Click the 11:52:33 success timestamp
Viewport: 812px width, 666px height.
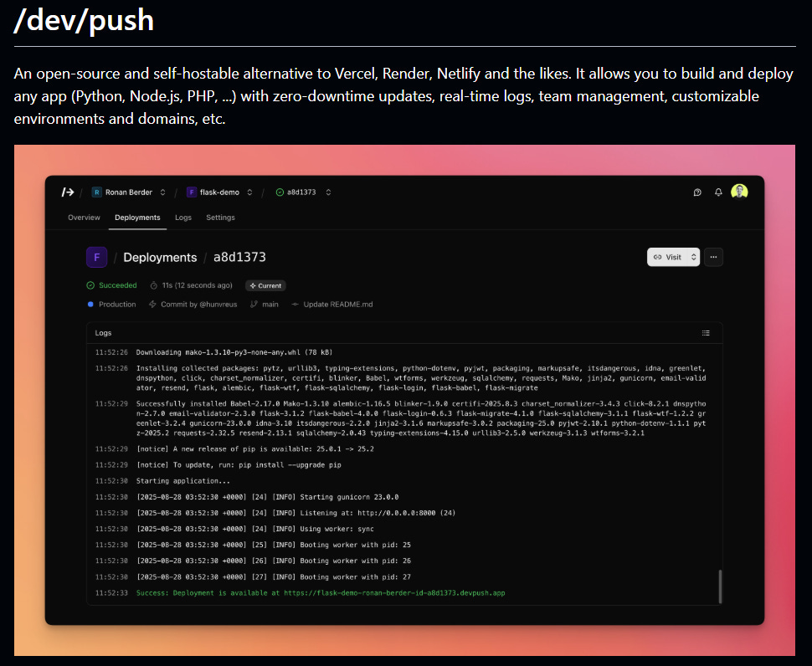pos(111,593)
